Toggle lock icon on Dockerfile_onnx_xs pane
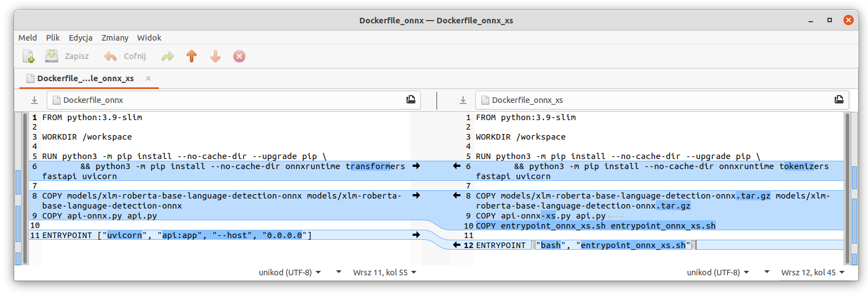868x297 pixels. coord(839,100)
